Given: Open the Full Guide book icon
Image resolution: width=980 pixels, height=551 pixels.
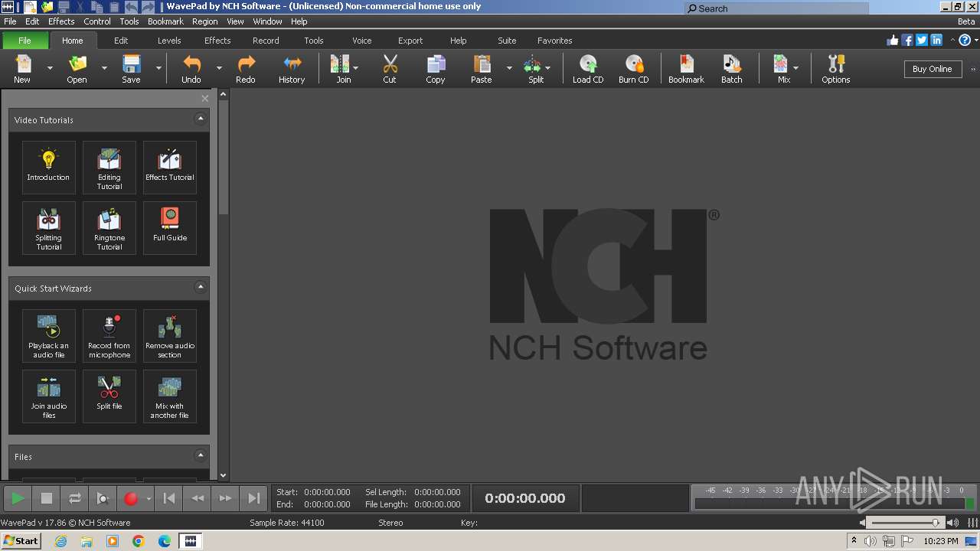Looking at the screenshot, I should pyautogui.click(x=170, y=227).
